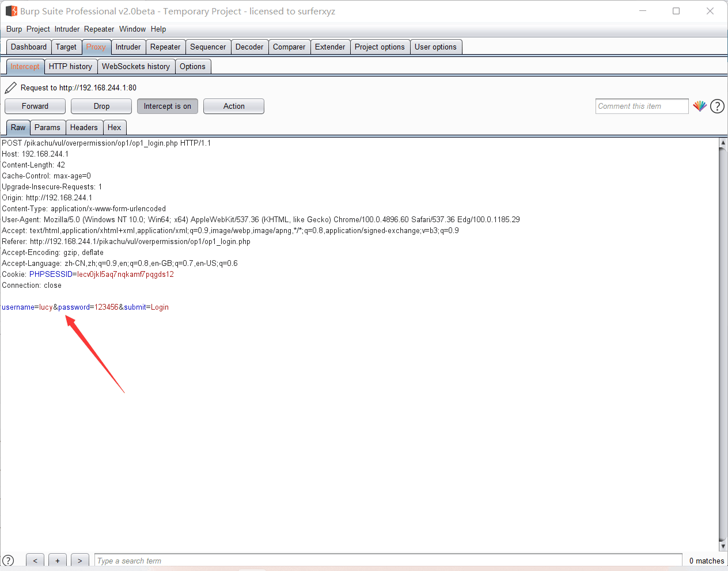Click the Accept-Language header line
Image resolution: width=728 pixels, height=571 pixels.
point(120,264)
